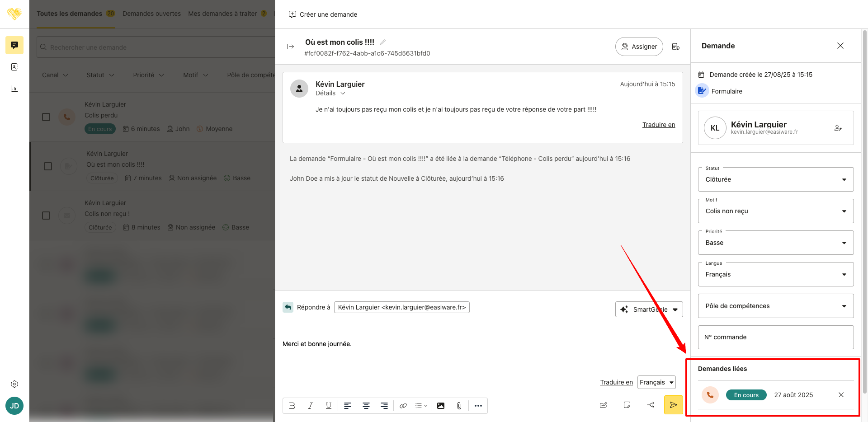Tick the 'Colis non reçu !' checkbox
The width and height of the screenshot is (868, 422).
coord(46,216)
